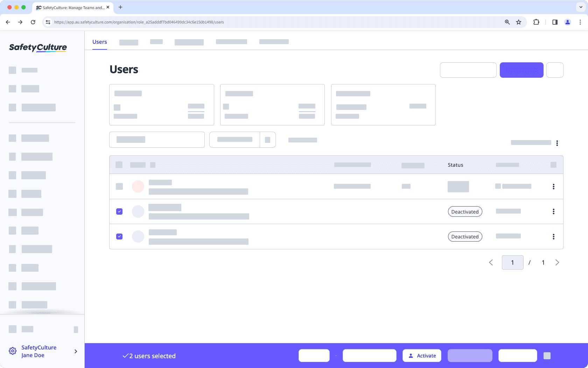Select all users via the header checkbox

coord(119,165)
